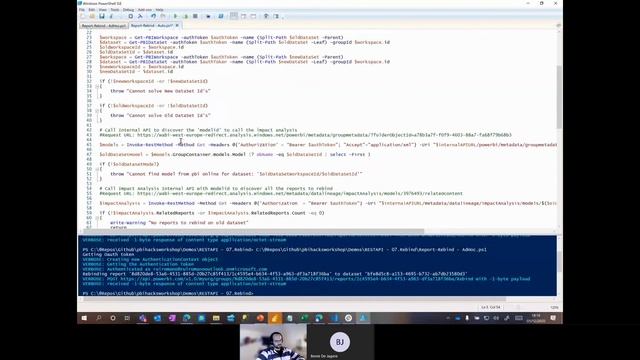The height and width of the screenshot is (360, 640).
Task: Collapse the oldDatasetModel check block at line 50
Action: 97,169
